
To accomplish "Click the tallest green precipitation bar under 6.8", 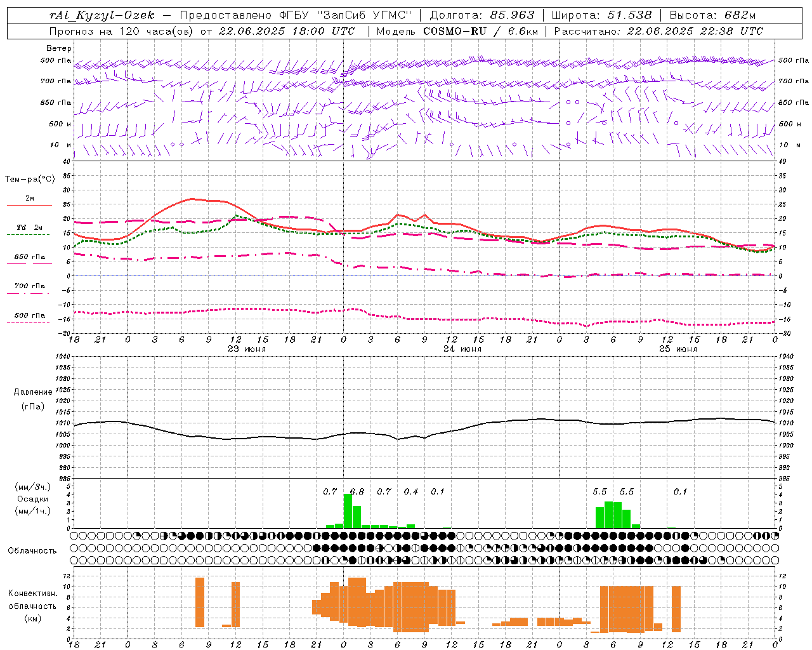I will tap(348, 511).
